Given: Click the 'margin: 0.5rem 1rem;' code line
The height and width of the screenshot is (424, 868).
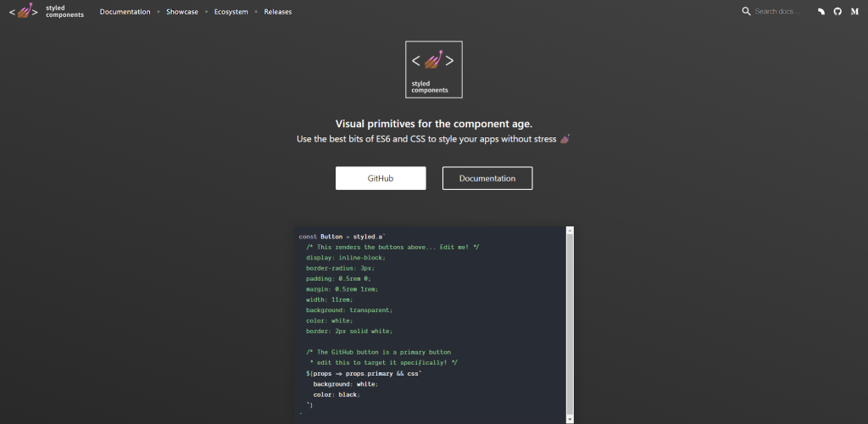Looking at the screenshot, I should 342,289.
